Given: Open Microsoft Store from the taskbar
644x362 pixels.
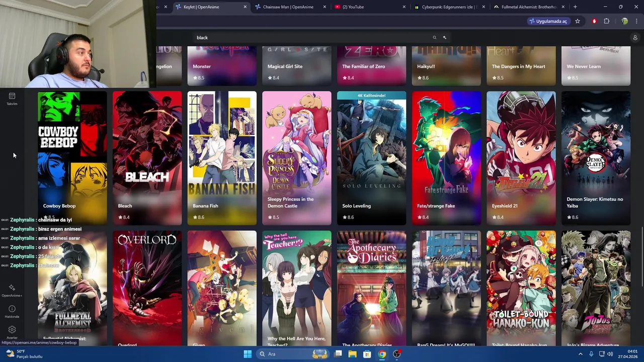Looking at the screenshot, I should click(367, 354).
